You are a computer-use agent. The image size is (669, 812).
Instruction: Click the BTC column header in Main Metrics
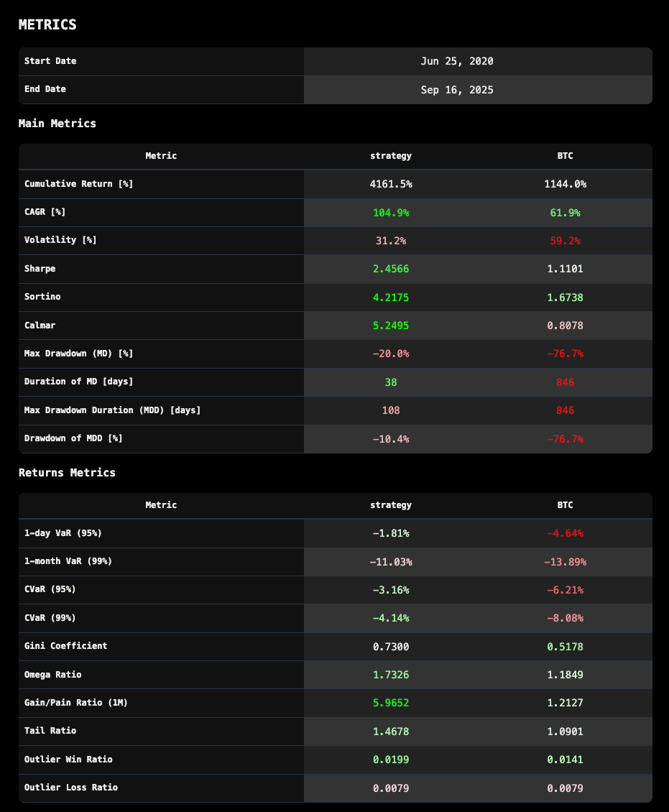(x=565, y=156)
